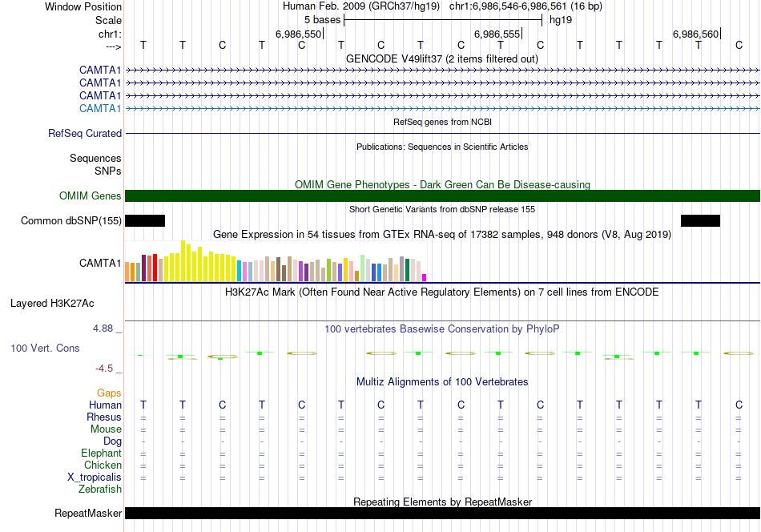
Task: Select the X_tropicalis species label
Action: pyautogui.click(x=95, y=478)
